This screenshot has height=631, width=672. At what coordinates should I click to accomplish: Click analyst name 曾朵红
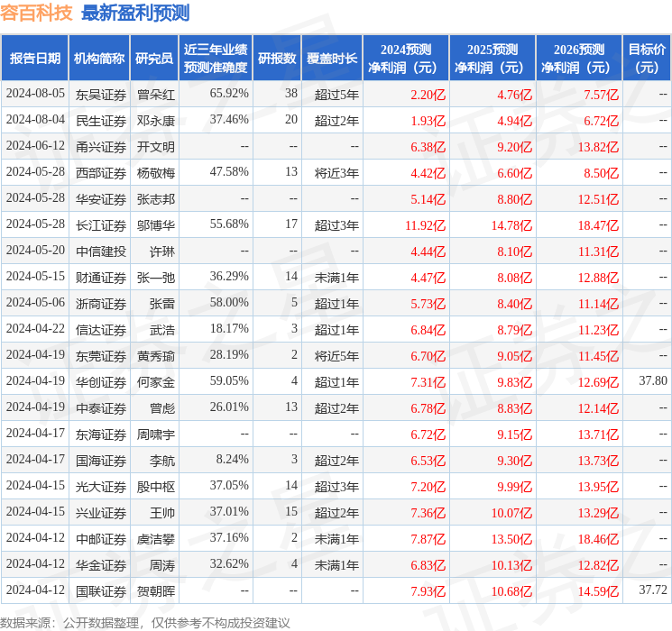pos(155,95)
